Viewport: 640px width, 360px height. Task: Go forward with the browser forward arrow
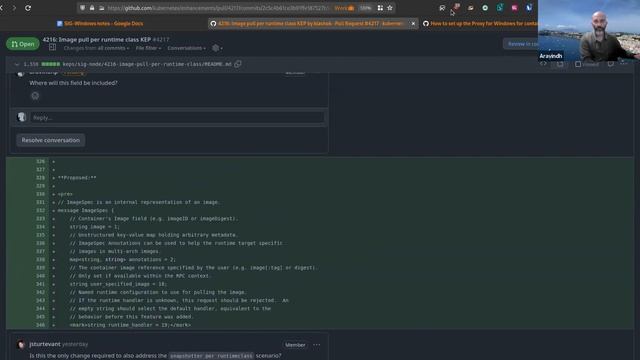[x=14, y=8]
